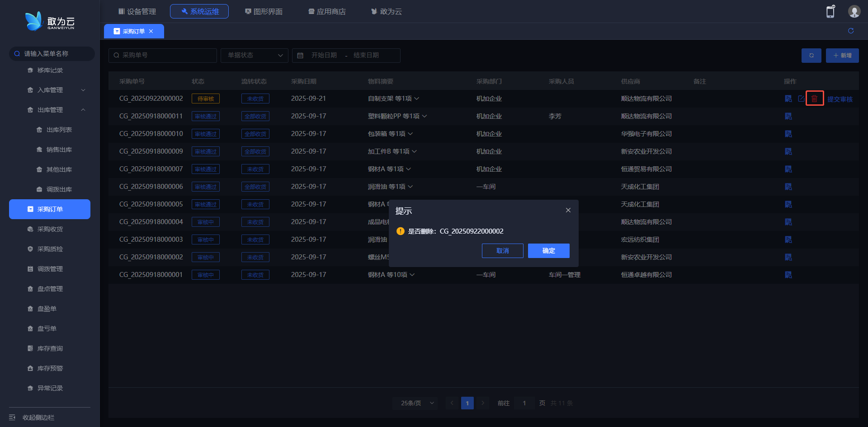868x427 pixels.
Task: Switch to 设备管理 top menu
Action: click(x=137, y=11)
